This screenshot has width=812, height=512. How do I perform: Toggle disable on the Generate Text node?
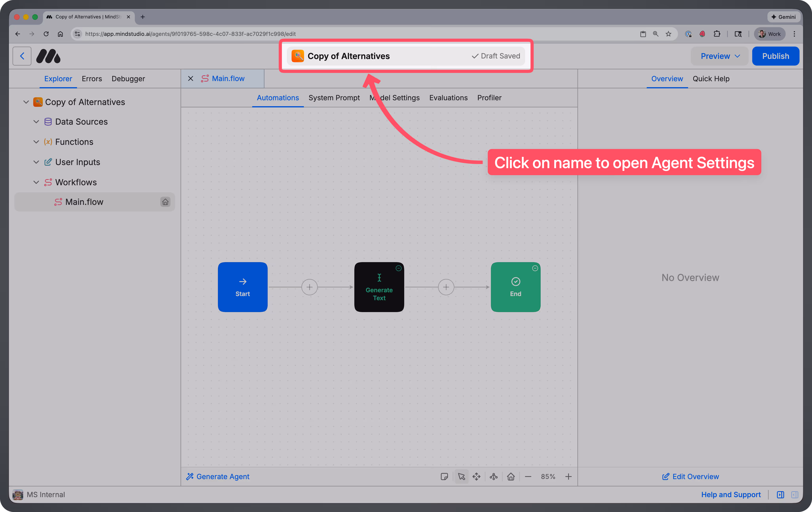[398, 268]
